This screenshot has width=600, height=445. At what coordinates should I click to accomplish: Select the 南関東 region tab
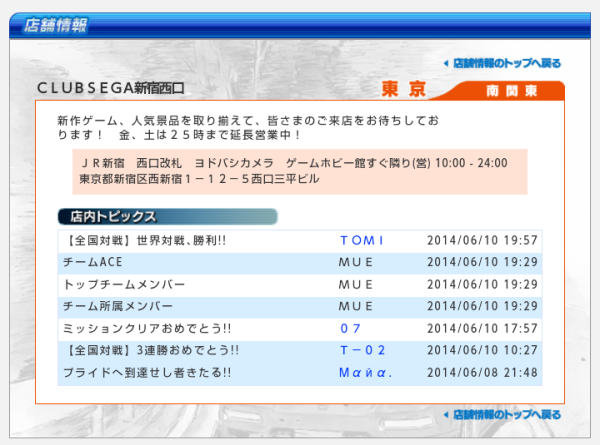512,91
